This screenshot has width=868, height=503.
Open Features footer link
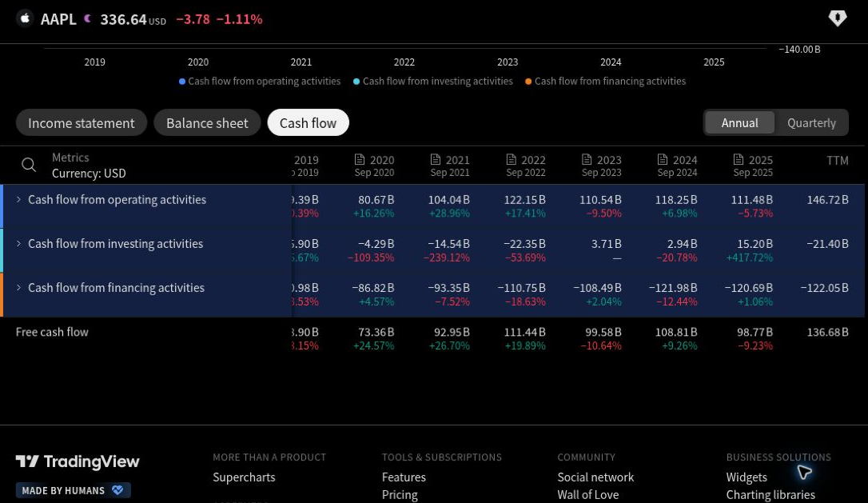(404, 477)
